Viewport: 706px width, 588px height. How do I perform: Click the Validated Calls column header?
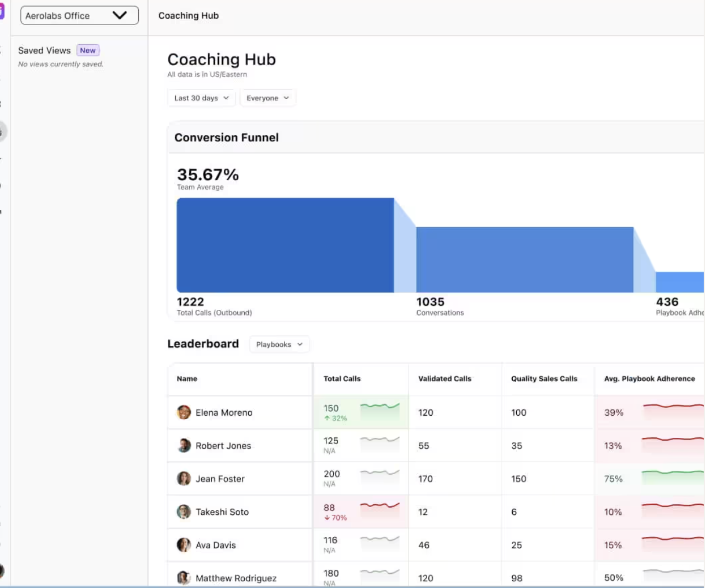click(x=444, y=379)
